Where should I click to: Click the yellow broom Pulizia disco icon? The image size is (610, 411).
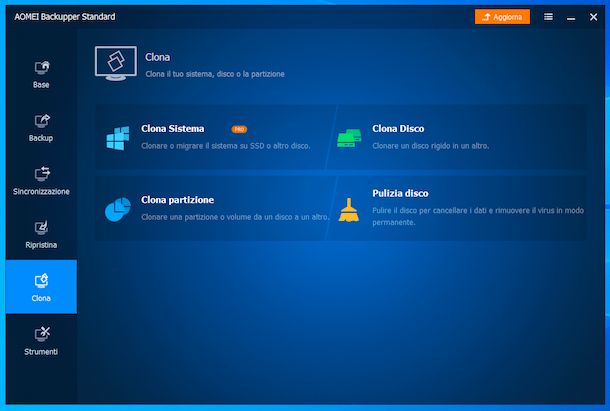pyautogui.click(x=349, y=210)
